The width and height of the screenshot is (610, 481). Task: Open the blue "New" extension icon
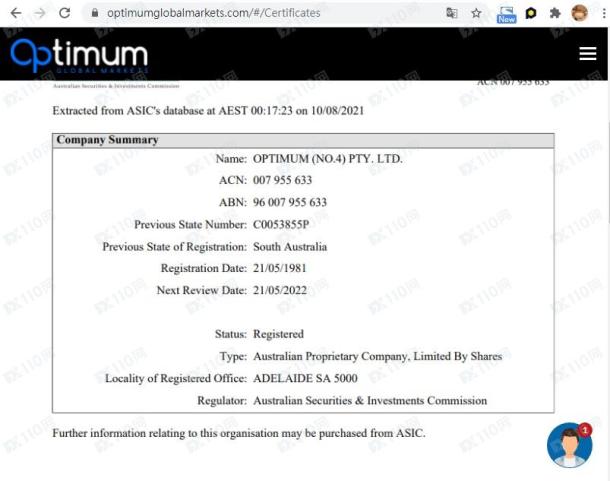pos(506,15)
